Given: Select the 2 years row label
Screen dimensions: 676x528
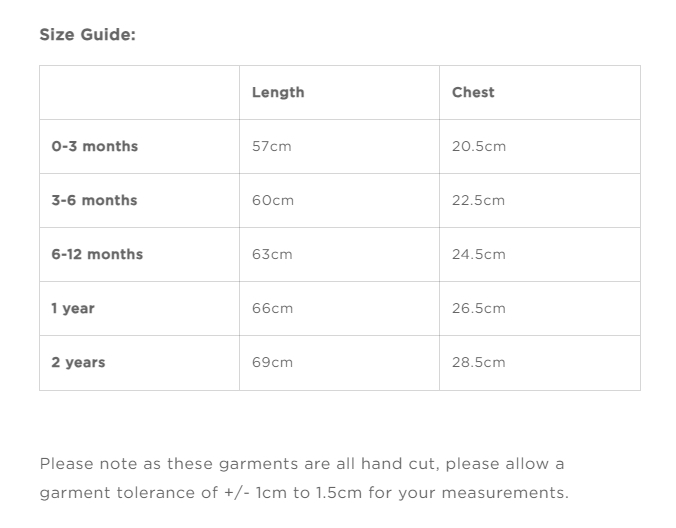Looking at the screenshot, I should click(78, 362).
